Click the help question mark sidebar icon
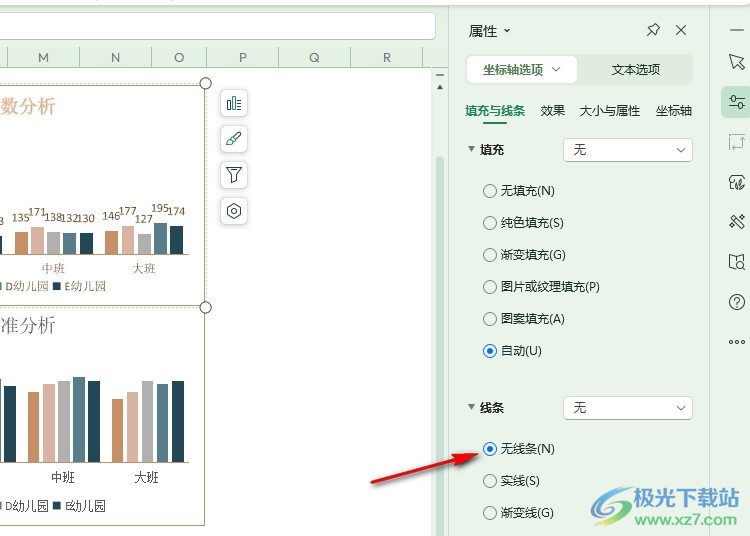750x536 pixels. [x=737, y=302]
